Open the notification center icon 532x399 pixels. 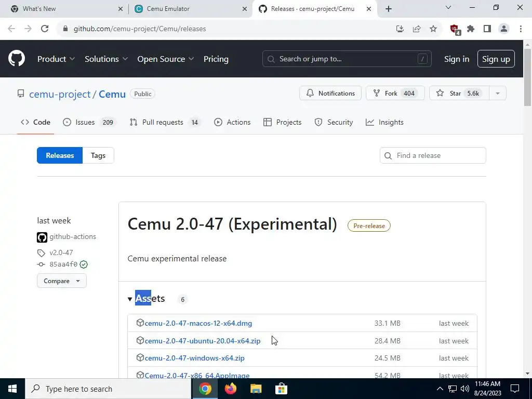tap(515, 389)
